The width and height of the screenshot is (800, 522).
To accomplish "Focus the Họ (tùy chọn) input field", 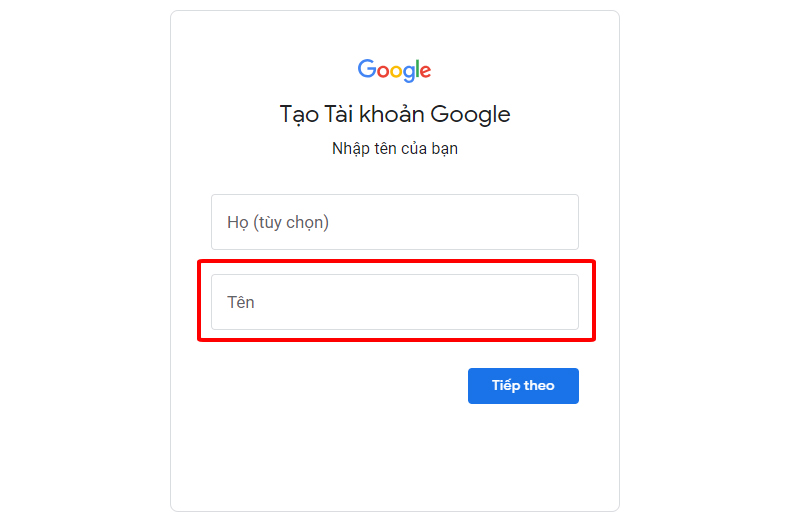I will tap(395, 222).
